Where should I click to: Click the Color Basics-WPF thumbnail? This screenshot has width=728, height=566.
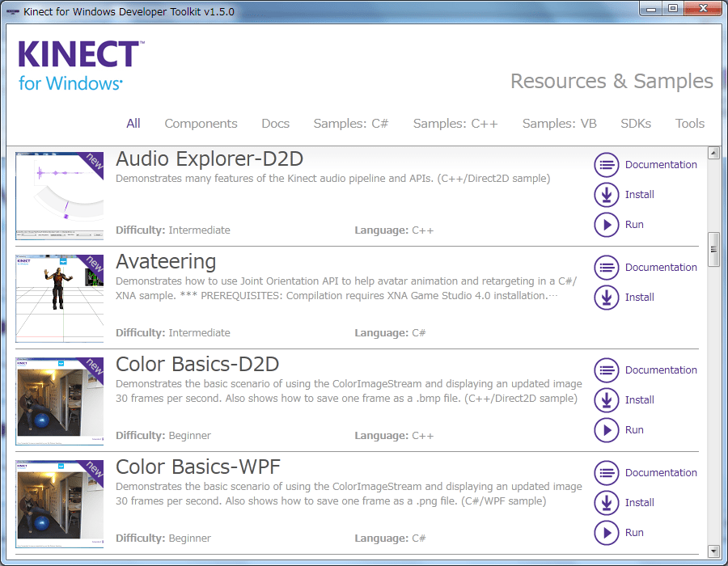(59, 504)
